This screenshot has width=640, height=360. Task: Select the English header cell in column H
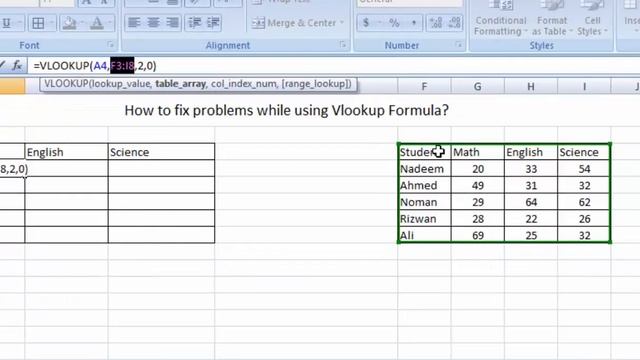point(531,152)
